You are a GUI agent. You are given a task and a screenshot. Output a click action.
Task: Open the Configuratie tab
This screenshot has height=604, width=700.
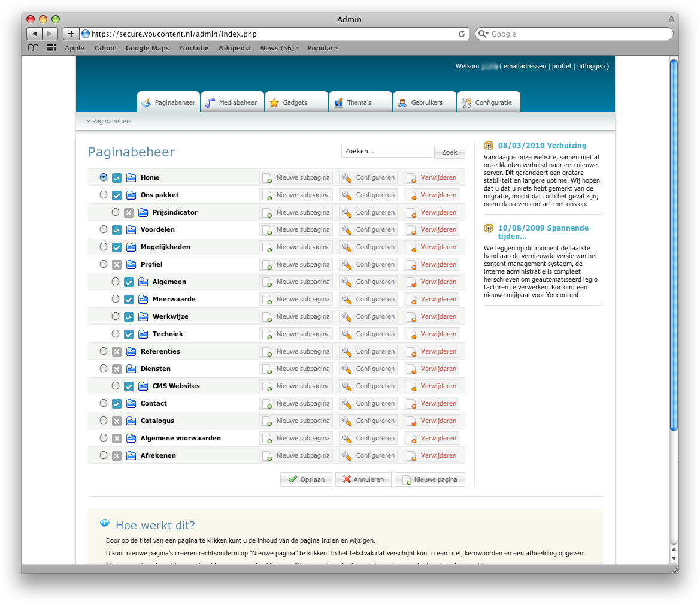488,102
